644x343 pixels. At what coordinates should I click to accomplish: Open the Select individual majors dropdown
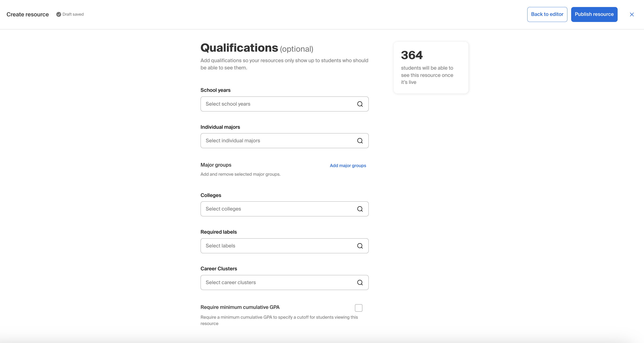(284, 141)
